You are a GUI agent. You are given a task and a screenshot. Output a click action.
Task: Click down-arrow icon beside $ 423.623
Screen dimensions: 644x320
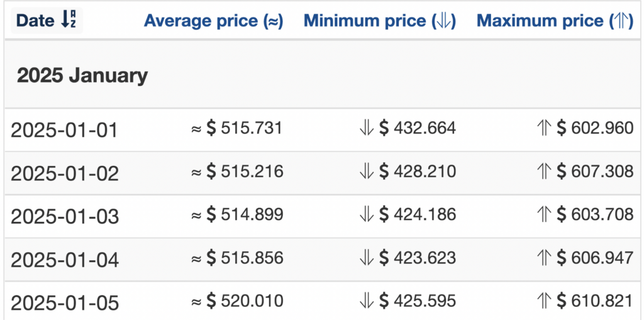click(367, 258)
